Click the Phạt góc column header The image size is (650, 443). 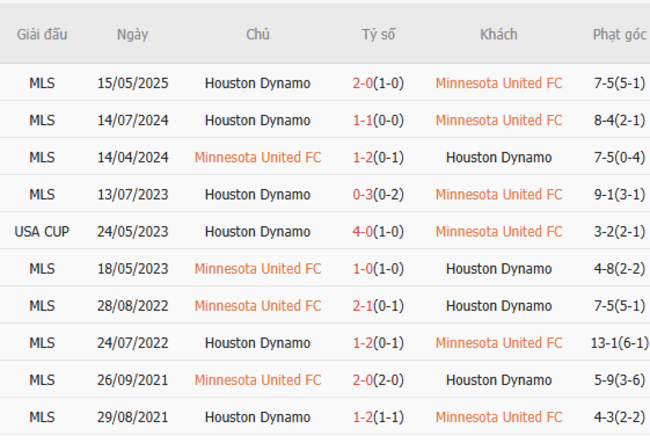(x=619, y=34)
